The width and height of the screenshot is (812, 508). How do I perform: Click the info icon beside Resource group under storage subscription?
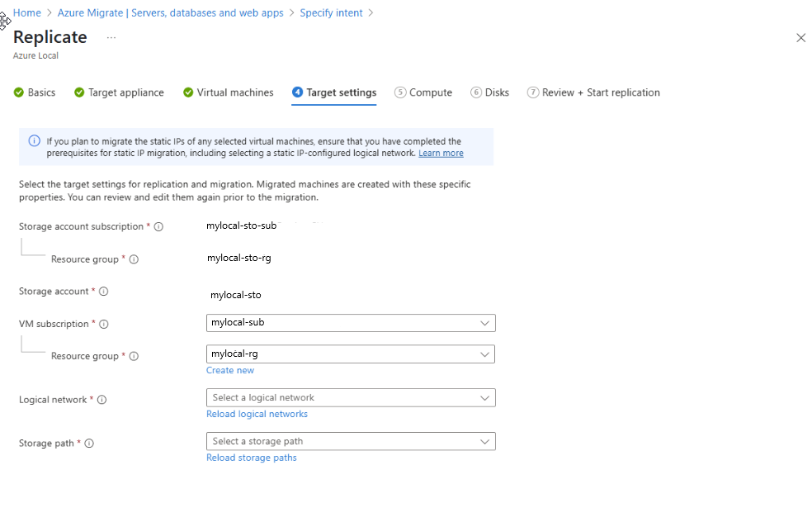pyautogui.click(x=133, y=258)
